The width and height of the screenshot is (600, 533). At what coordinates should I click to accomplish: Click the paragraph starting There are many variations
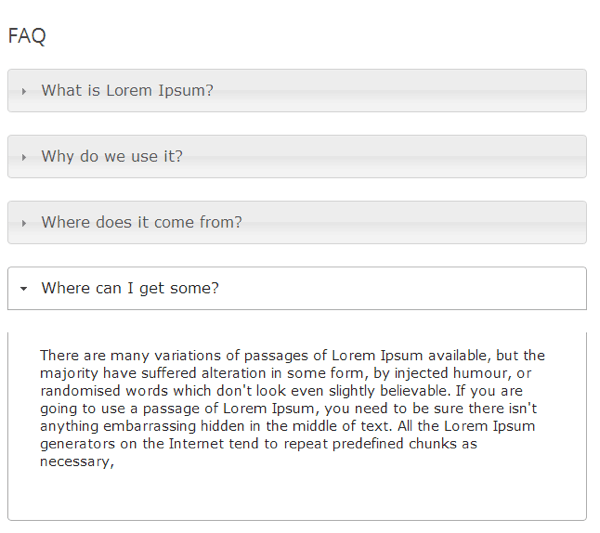click(292, 408)
